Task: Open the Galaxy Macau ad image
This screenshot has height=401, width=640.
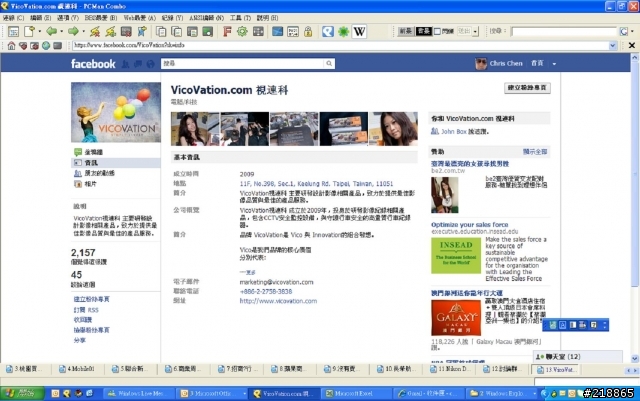Action: tap(456, 318)
